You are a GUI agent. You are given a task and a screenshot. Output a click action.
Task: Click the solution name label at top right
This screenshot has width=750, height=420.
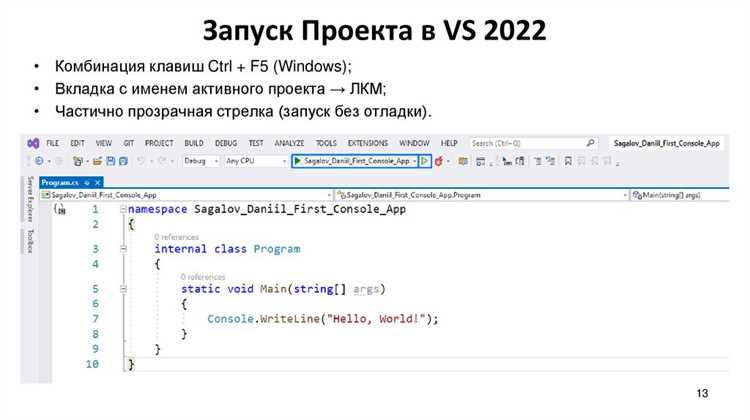click(x=667, y=143)
